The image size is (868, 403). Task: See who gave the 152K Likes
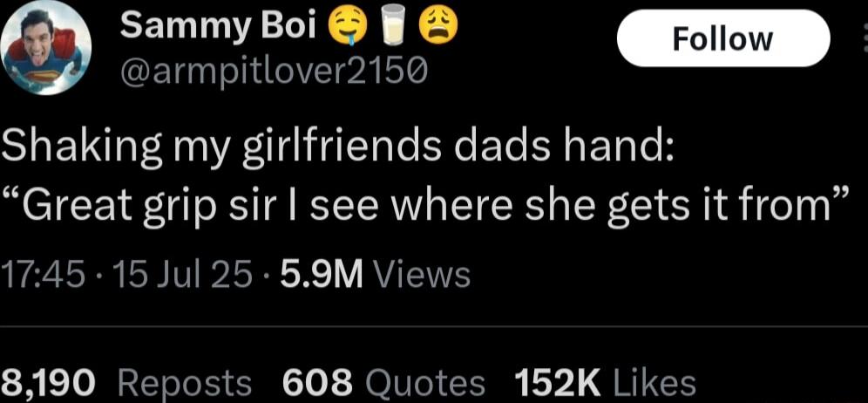click(x=605, y=382)
